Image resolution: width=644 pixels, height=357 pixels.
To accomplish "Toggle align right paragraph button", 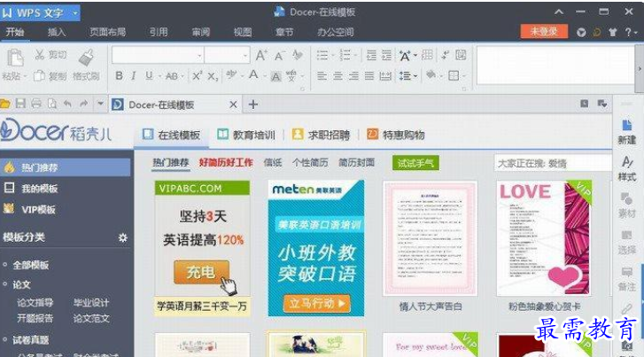I will click(353, 76).
